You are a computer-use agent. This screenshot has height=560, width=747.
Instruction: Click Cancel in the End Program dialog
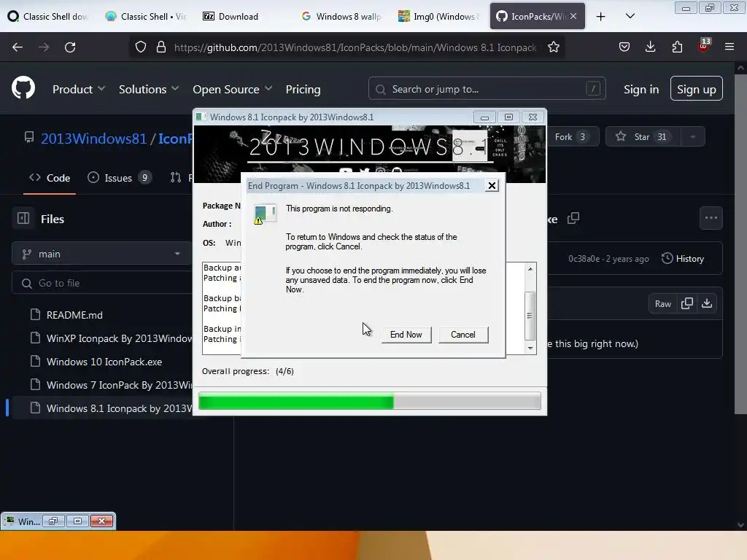click(x=463, y=334)
